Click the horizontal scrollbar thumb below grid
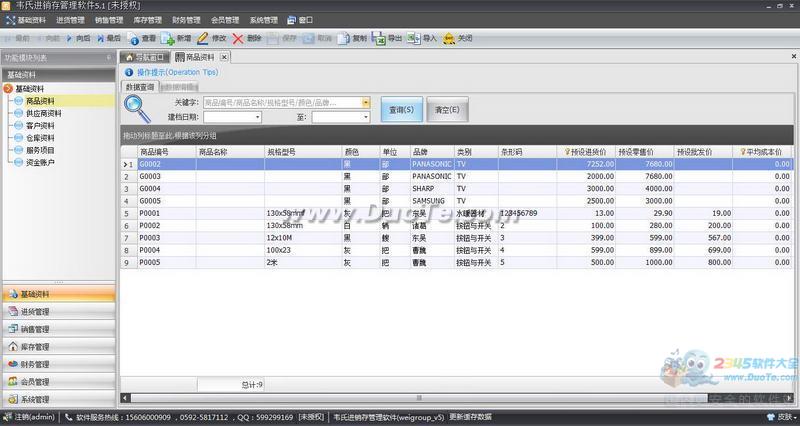This screenshot has height=426, width=800. click(x=419, y=398)
